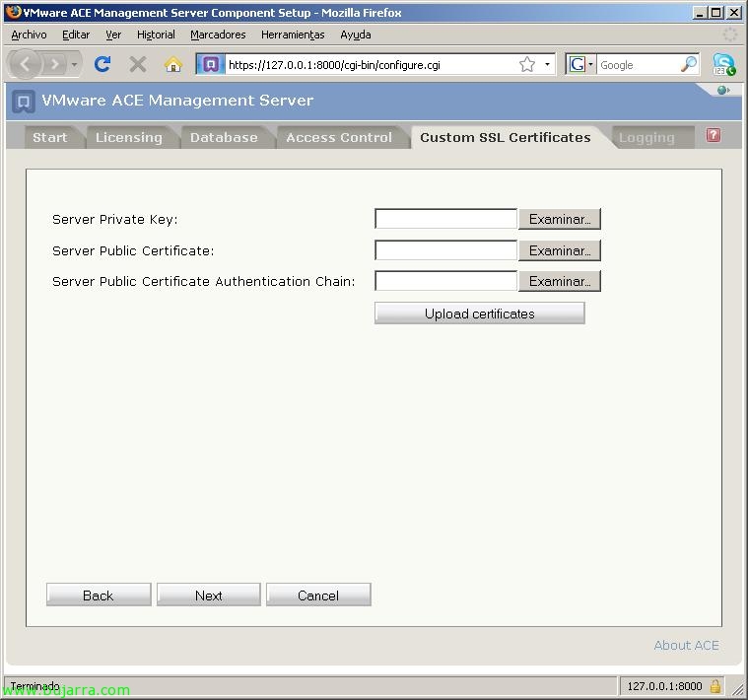Click the Back button
Image resolution: width=748 pixels, height=700 pixels.
coord(99,595)
